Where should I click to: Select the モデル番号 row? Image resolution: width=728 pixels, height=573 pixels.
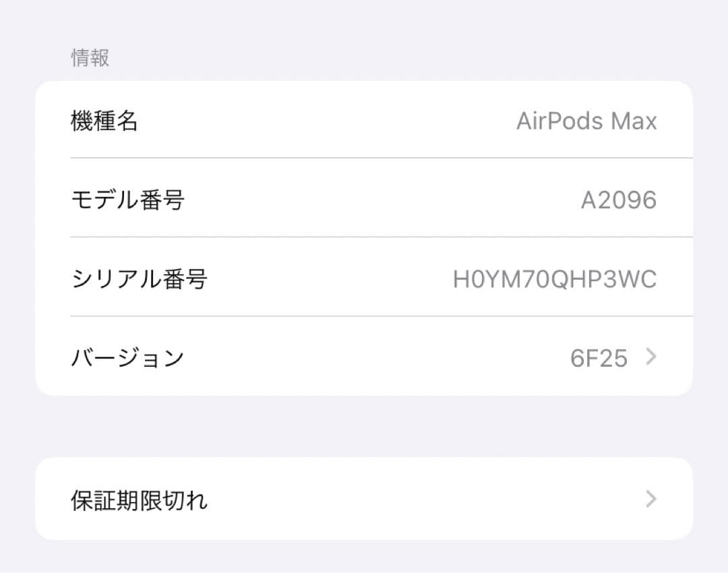tap(364, 200)
